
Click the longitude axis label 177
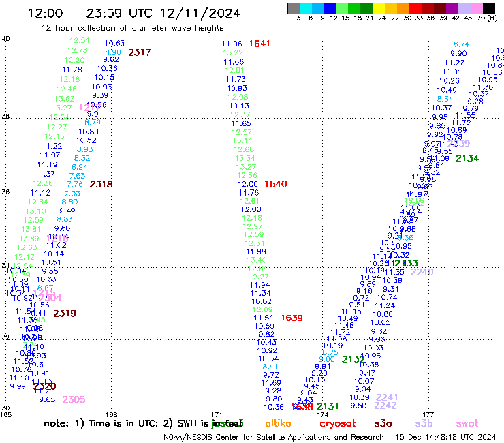click(428, 414)
